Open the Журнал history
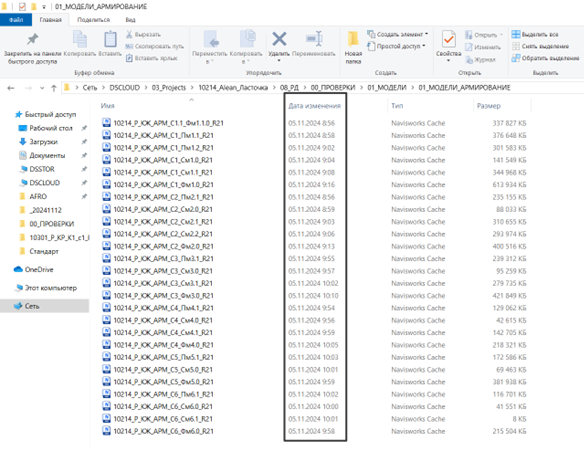This screenshot has height=451, width=584. (x=480, y=59)
